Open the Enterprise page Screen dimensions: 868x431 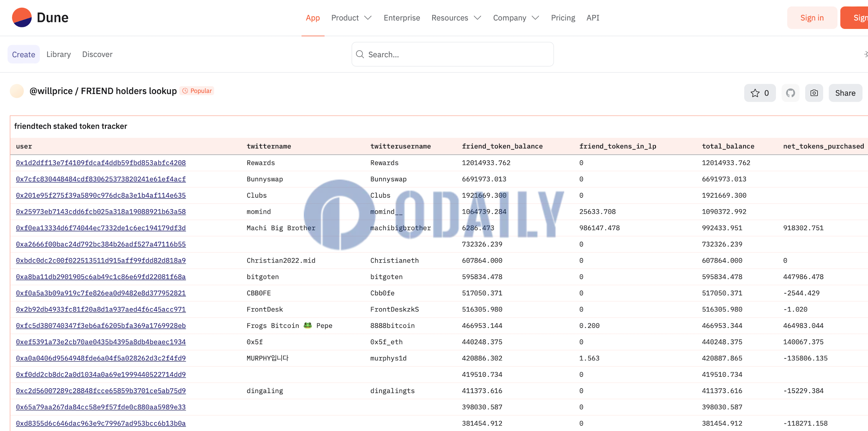[x=402, y=18]
